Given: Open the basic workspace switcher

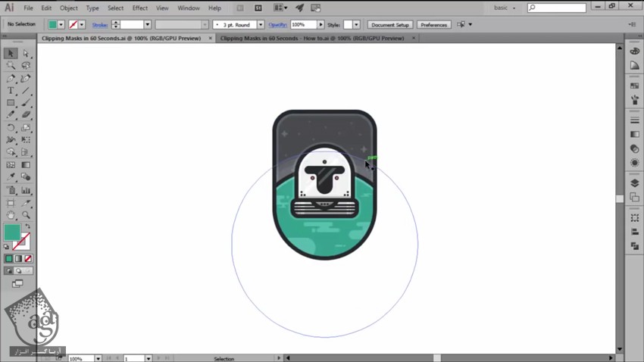Looking at the screenshot, I should pos(504,8).
